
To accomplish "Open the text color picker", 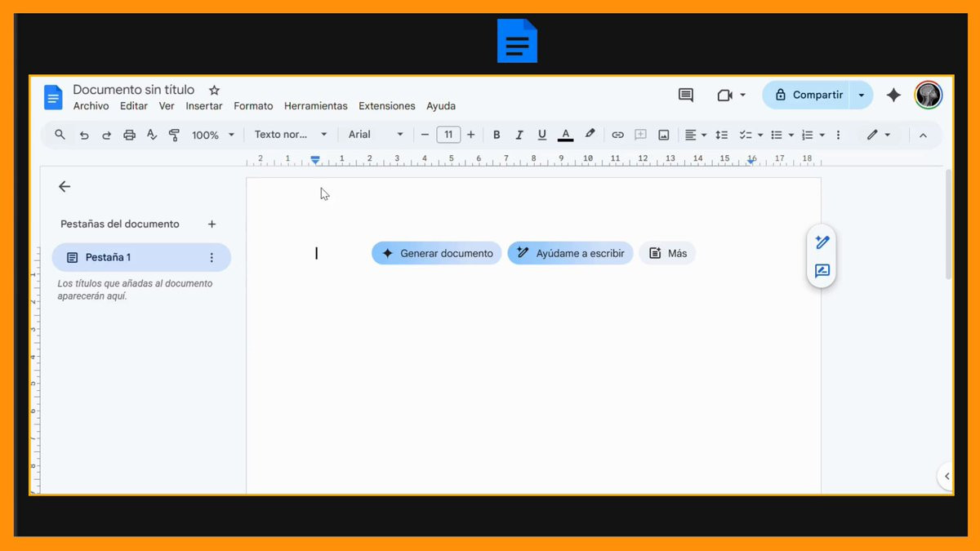I will tap(565, 135).
